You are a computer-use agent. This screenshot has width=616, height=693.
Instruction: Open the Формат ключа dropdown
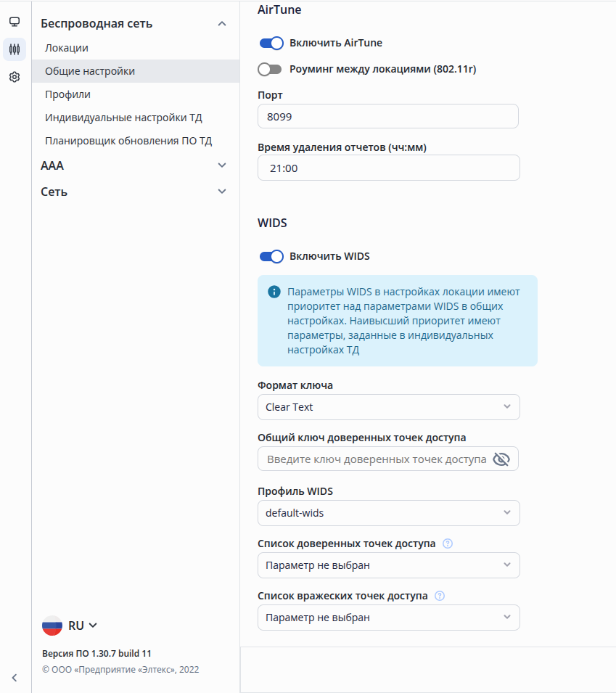tap(388, 407)
